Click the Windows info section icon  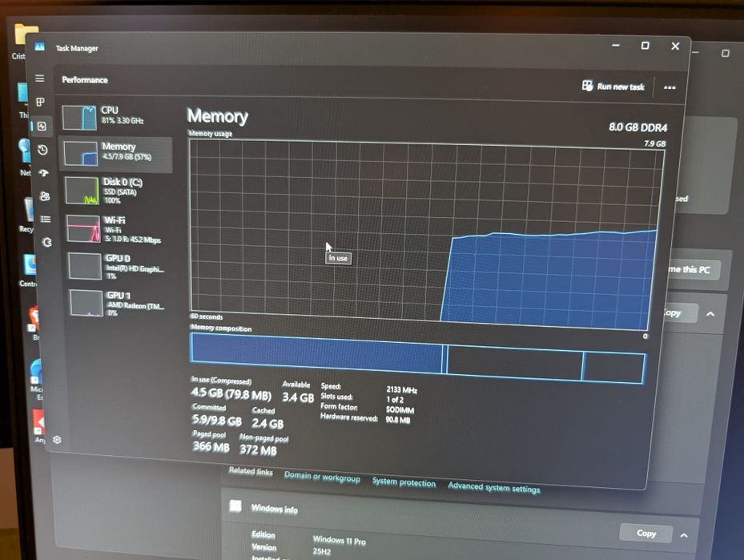click(x=235, y=506)
